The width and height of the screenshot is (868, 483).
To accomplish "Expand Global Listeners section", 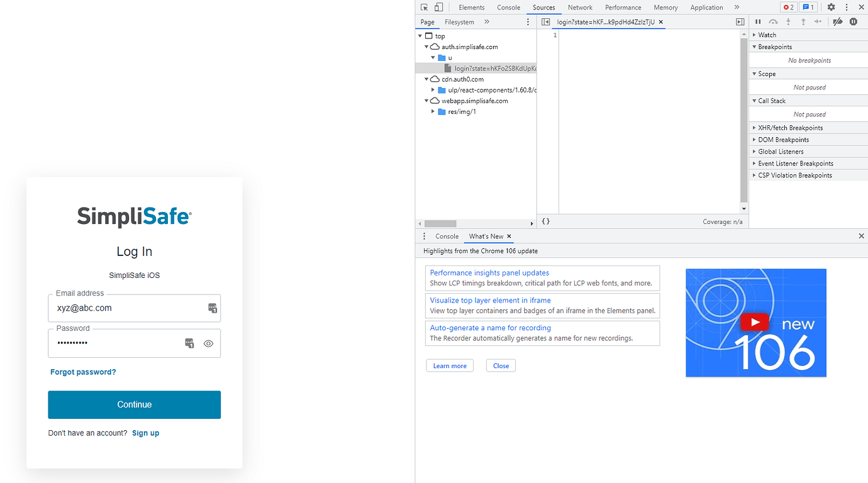I will click(x=808, y=152).
